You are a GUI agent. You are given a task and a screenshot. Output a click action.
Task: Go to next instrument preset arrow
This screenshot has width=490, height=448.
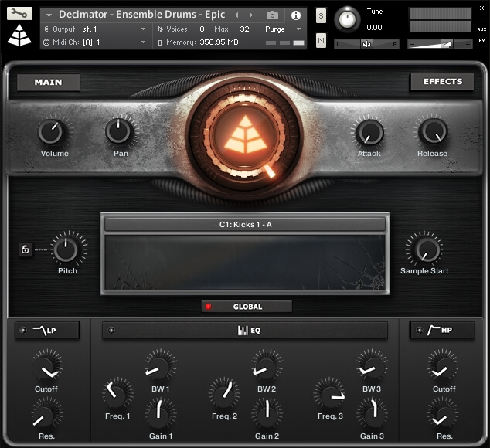tap(251, 15)
